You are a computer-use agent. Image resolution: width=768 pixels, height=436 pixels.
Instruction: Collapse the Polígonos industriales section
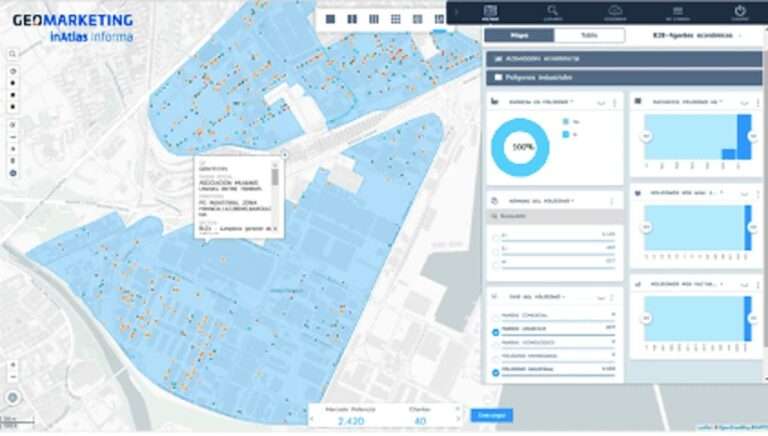click(622, 77)
